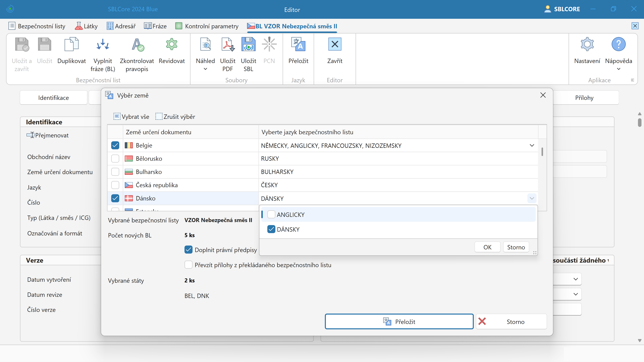Collapse the DÁNSKY language dropdown
The height and width of the screenshot is (362, 644).
point(532,198)
